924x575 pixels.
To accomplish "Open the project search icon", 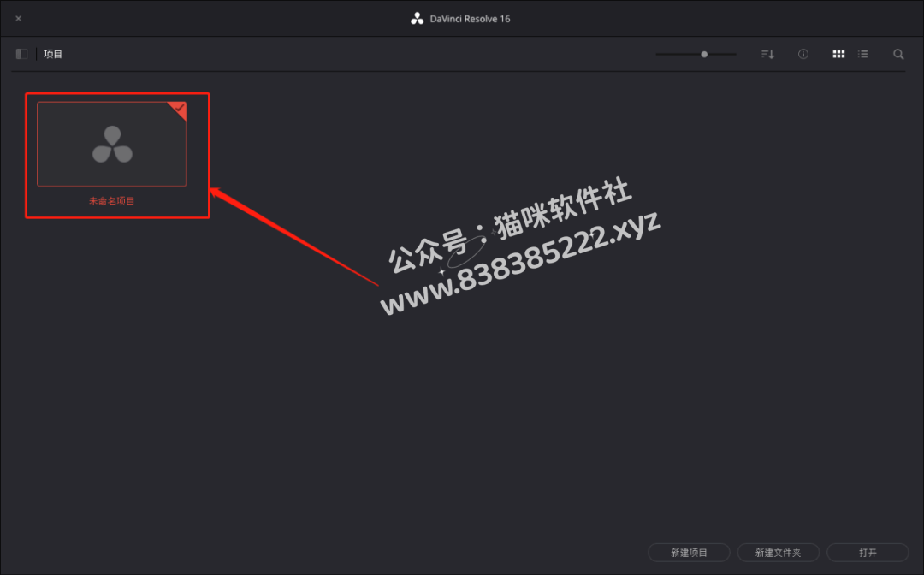I will pos(898,54).
